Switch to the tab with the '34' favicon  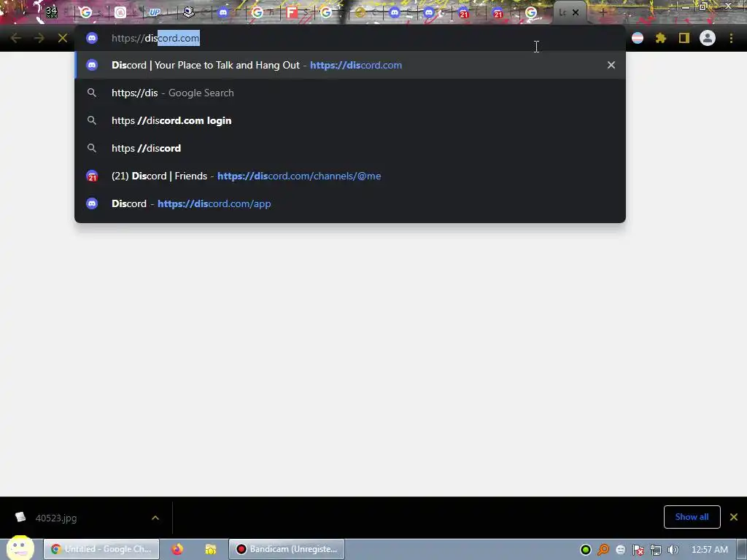(52, 12)
